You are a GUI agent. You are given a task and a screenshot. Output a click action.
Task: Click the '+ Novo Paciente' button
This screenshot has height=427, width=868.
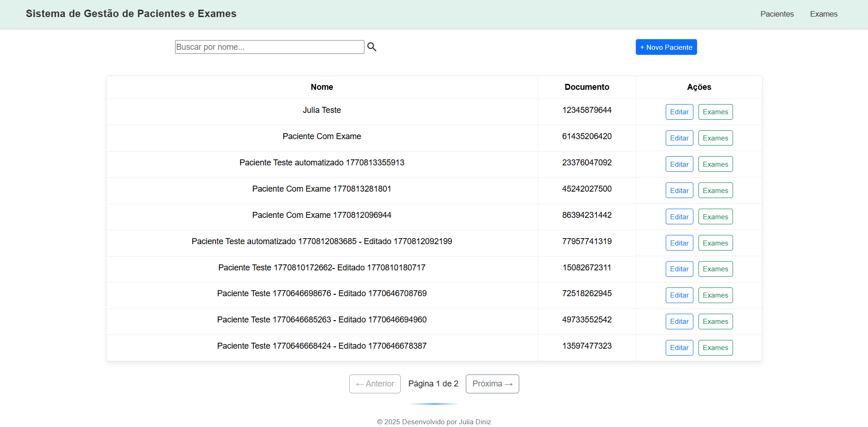pyautogui.click(x=666, y=47)
